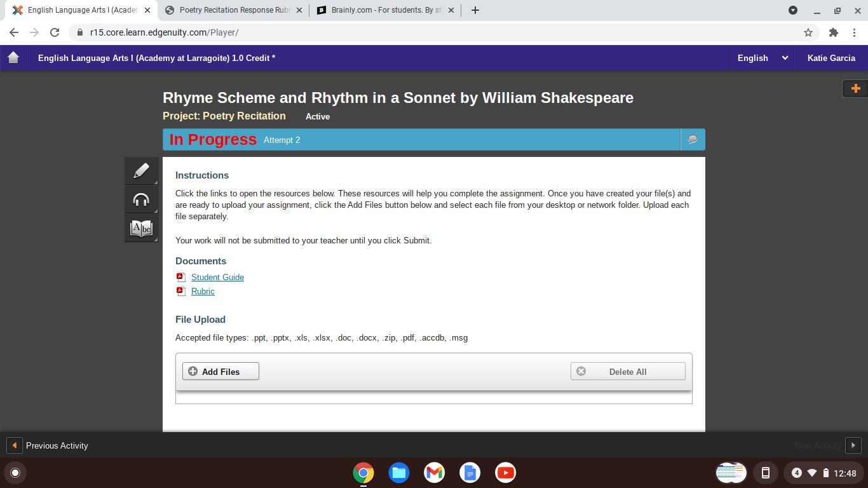
Task: Click the 'Instructions' heading
Action: point(202,175)
